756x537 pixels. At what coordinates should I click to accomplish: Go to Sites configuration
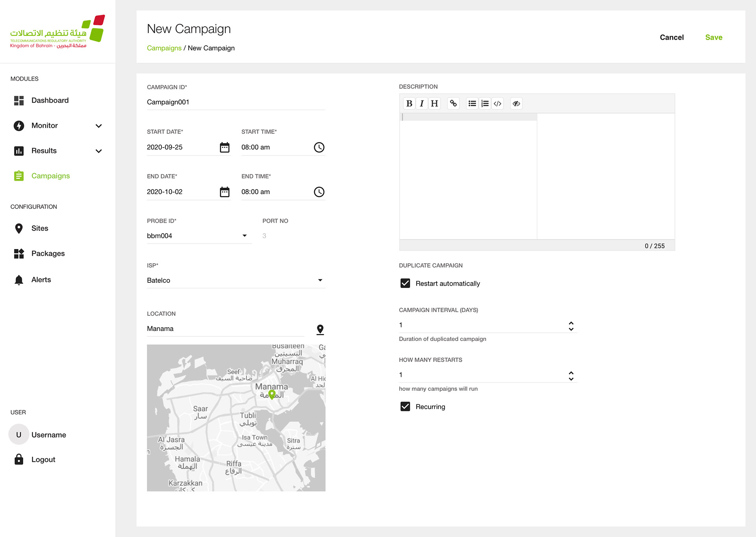(x=40, y=228)
